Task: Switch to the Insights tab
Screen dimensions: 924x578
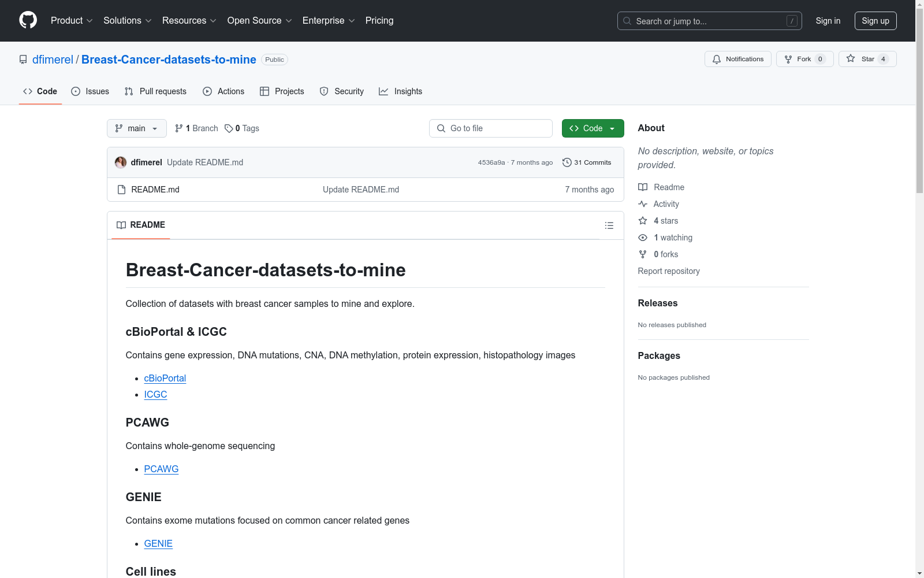Action: click(x=400, y=91)
